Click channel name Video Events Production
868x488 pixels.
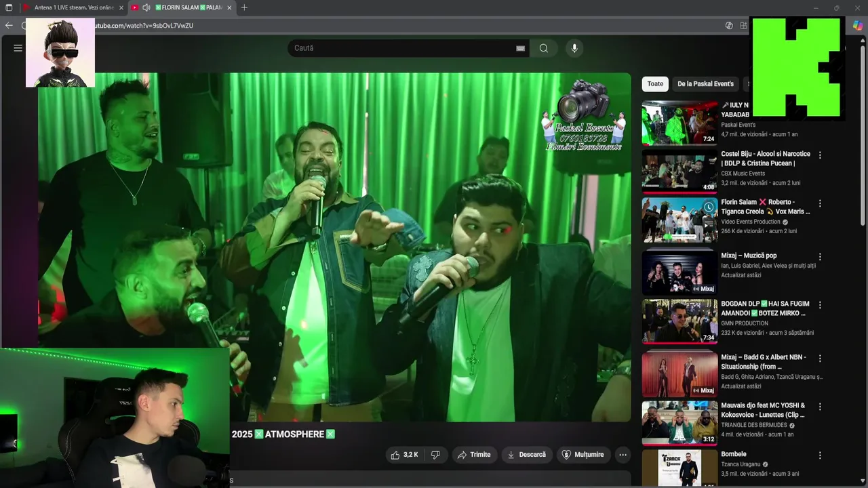(751, 222)
